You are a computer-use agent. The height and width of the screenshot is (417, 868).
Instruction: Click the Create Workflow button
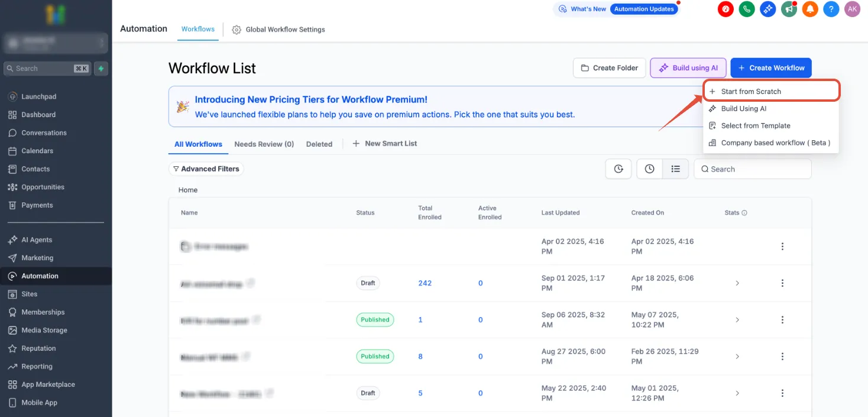[x=771, y=68]
